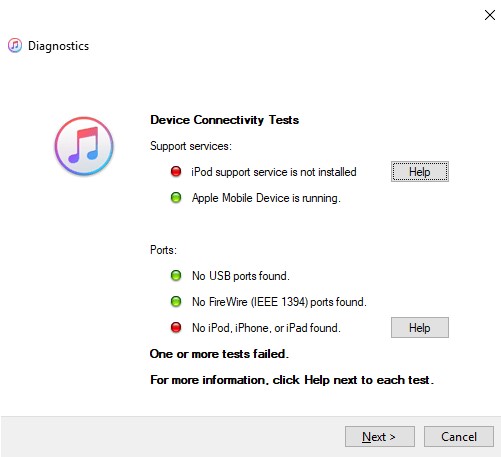This screenshot has height=457, width=501.
Task: Select 'No USB ports found.' text
Action: pyautogui.click(x=241, y=276)
